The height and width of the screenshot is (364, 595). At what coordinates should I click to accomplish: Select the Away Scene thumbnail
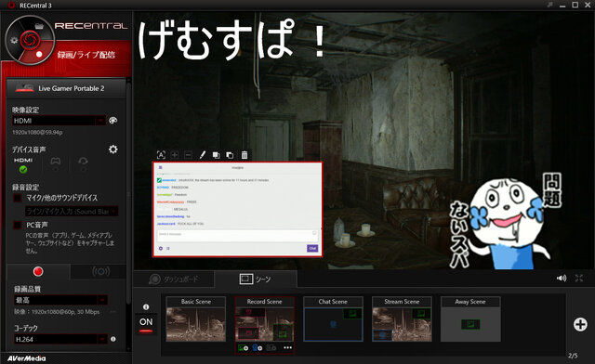click(470, 319)
